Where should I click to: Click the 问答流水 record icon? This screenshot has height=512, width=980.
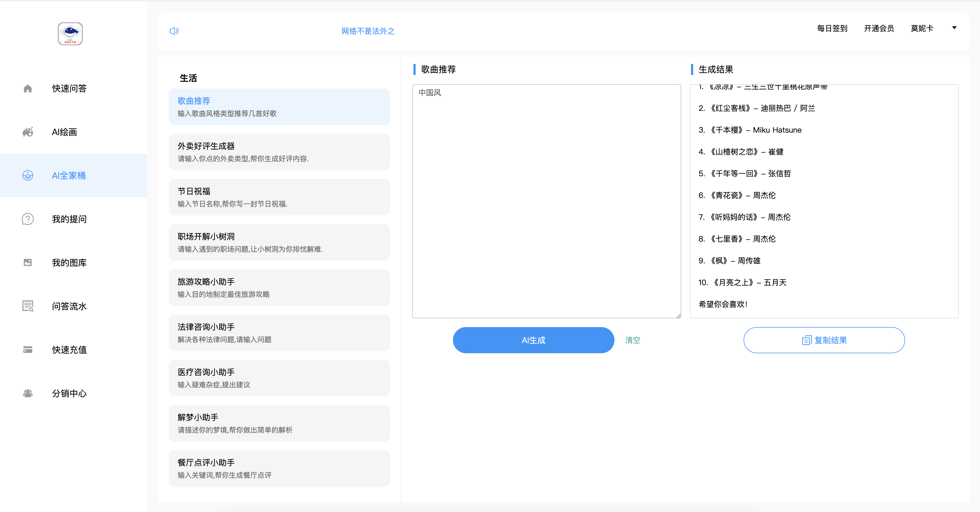click(28, 306)
